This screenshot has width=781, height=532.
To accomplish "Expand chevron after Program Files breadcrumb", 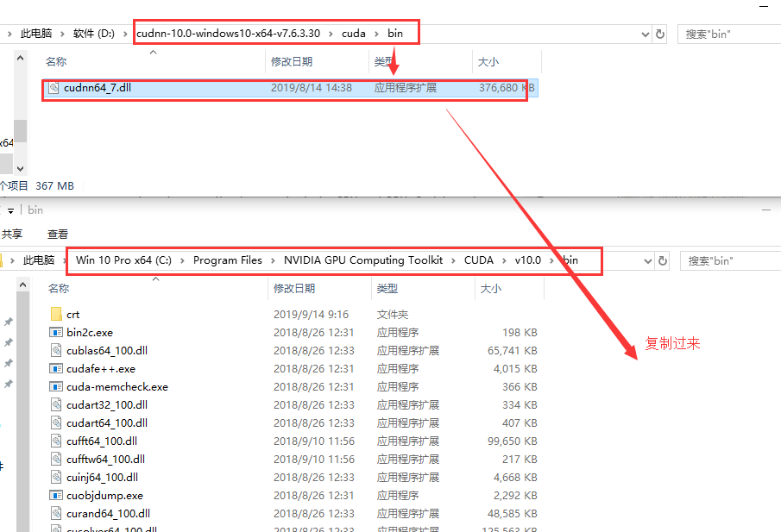I will click(273, 260).
